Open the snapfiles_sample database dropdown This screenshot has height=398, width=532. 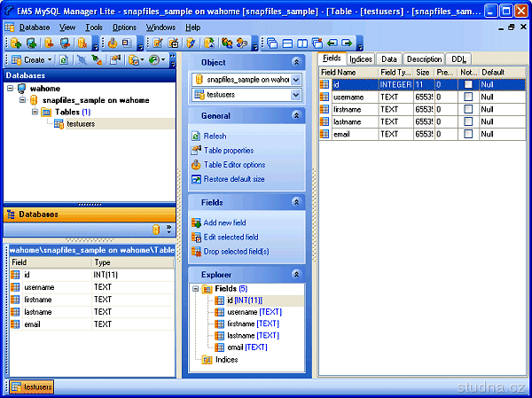pyautogui.click(x=297, y=79)
